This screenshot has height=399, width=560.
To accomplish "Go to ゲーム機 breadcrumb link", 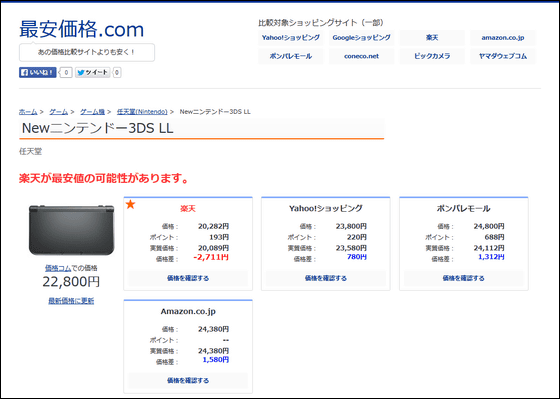I will point(92,112).
